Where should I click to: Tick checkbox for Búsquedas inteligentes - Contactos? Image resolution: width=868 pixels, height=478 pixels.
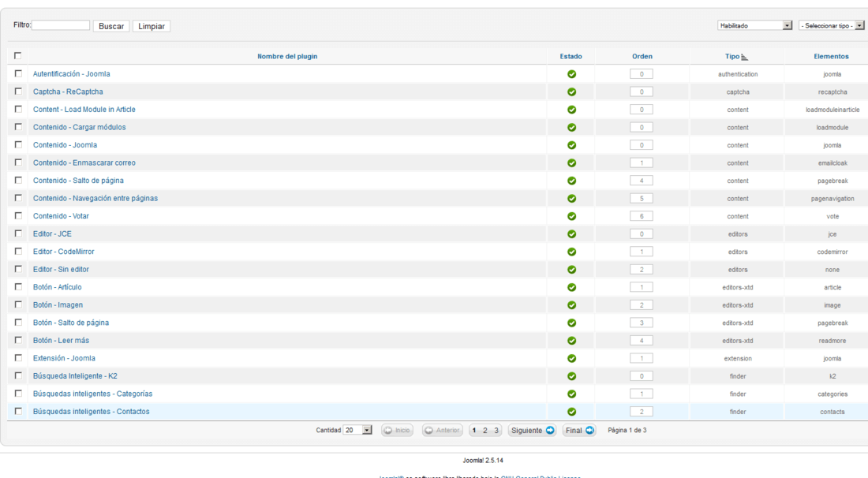[x=18, y=411]
